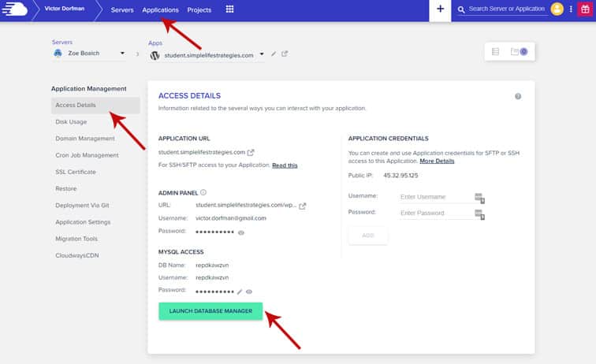Expand the student.simplelifestrategies.com app dropdown
The image size is (596, 364).
pyautogui.click(x=261, y=55)
